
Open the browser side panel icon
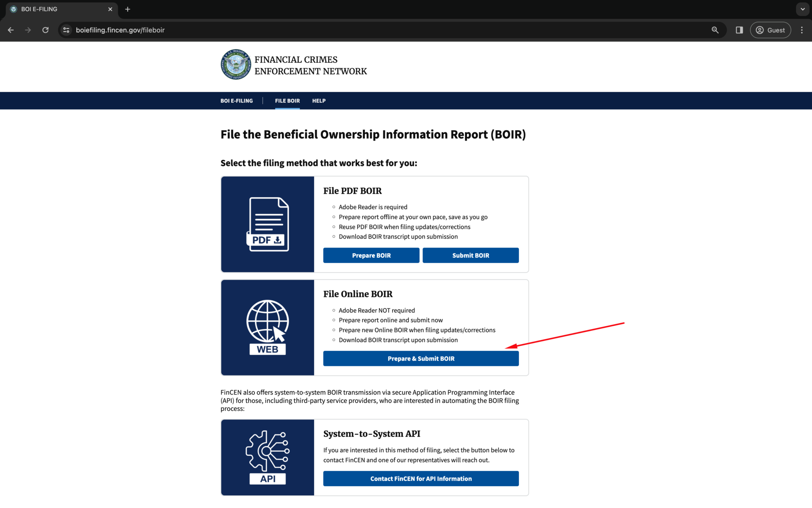tap(739, 30)
